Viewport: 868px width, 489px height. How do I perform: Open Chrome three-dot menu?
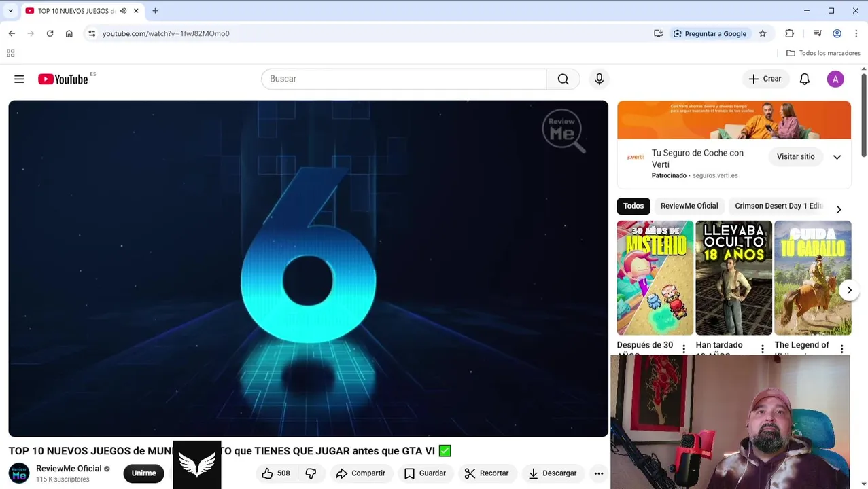coord(856,33)
